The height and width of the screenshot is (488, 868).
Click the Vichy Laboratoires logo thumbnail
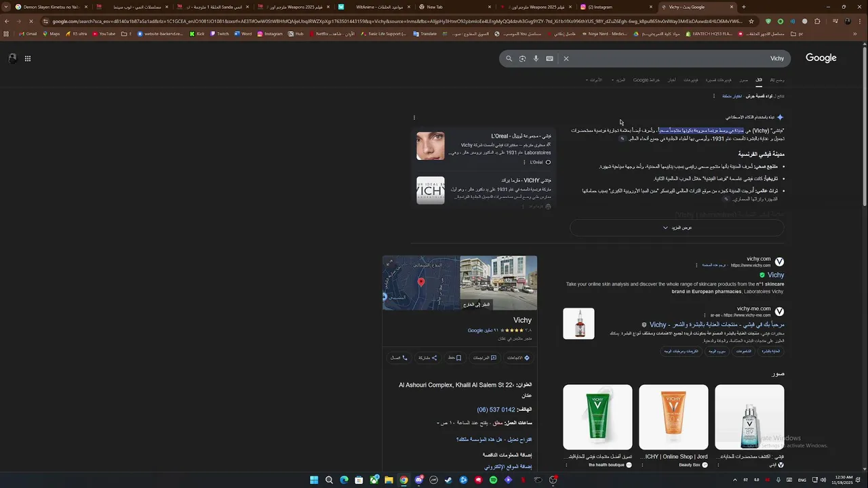[431, 190]
